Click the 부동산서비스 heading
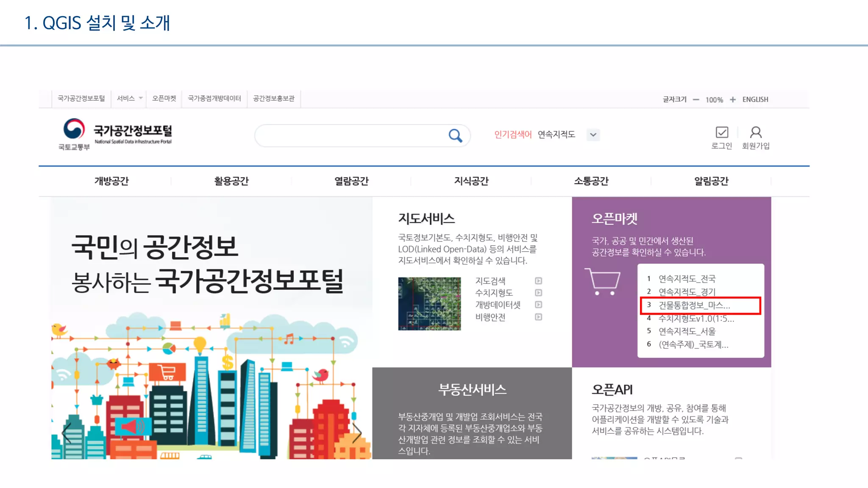This screenshot has height=488, width=868. point(472,389)
